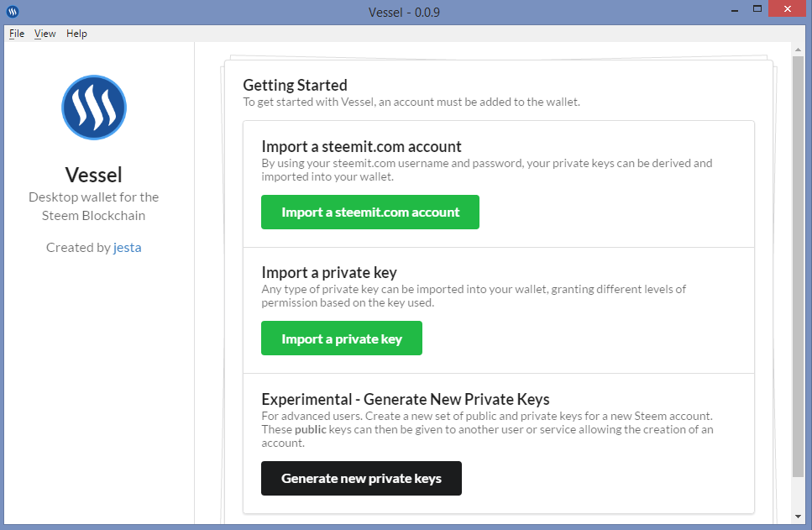Screen dimensions: 812x530
Task: Click 'Experimental - Generate New Private Keys' heading
Action: pyautogui.click(x=406, y=400)
